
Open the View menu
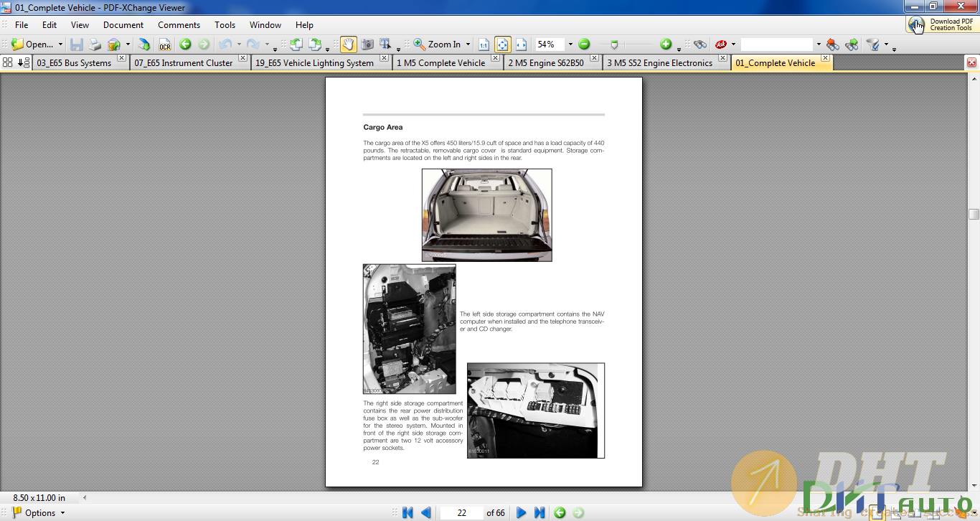point(80,25)
